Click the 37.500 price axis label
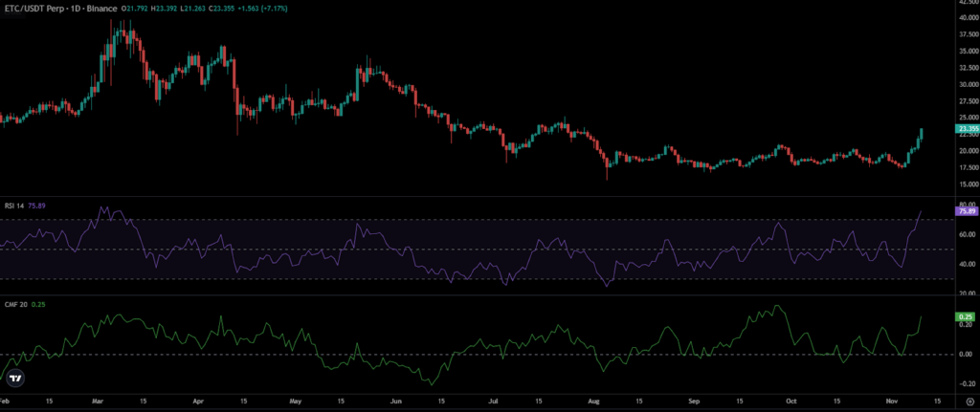Screen dimensions: 980x412 (968, 35)
